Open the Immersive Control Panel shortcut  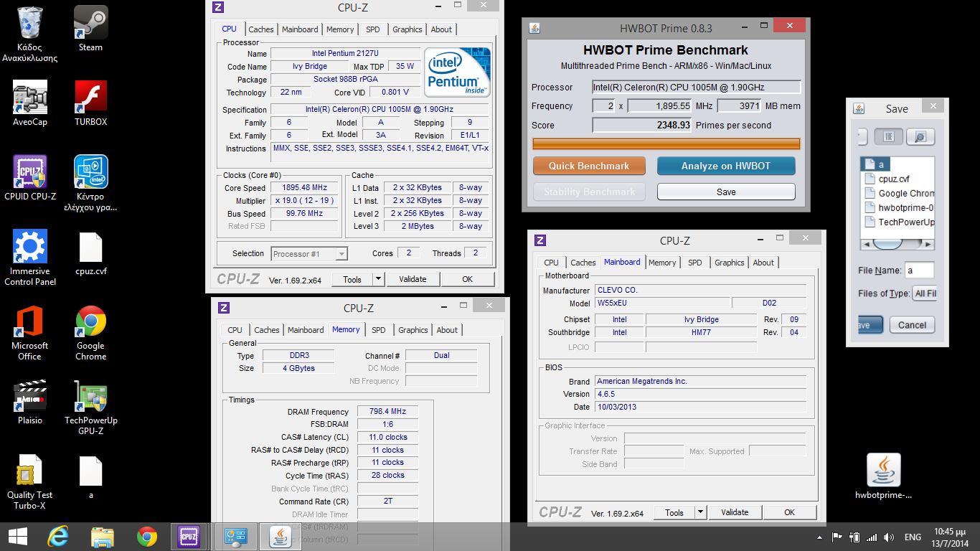pyautogui.click(x=30, y=258)
